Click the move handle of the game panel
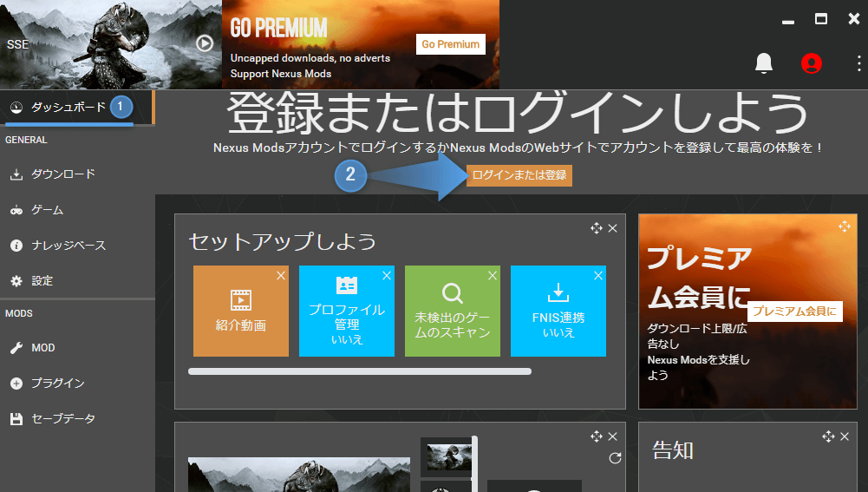This screenshot has height=492, width=868. tap(597, 436)
